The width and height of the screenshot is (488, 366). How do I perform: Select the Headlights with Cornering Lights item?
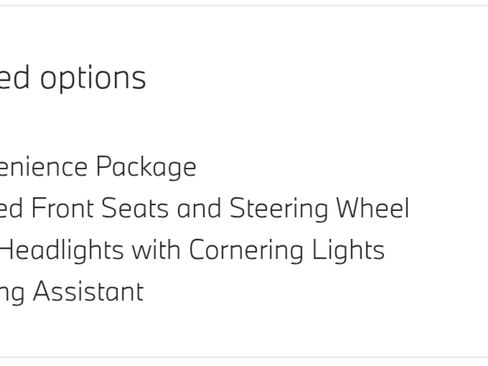192,250
